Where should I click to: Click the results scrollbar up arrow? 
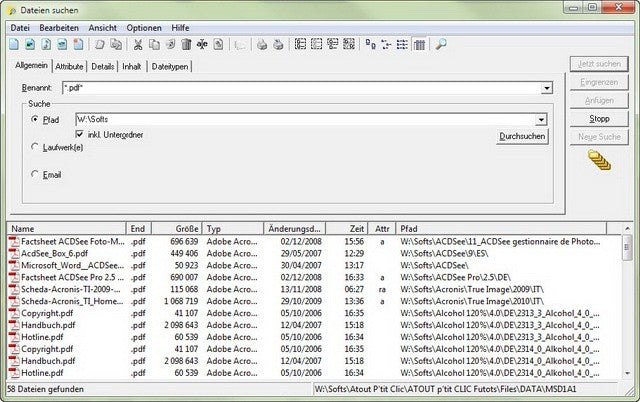627,228
